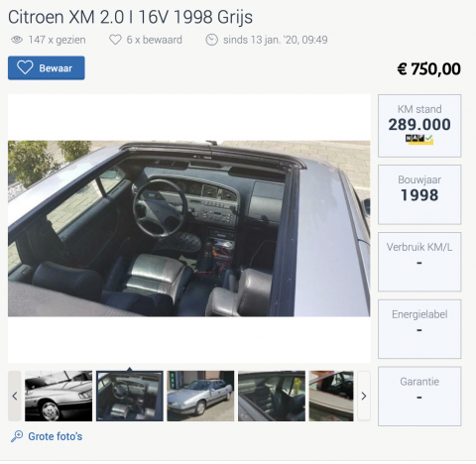
Task: Click the NAP verified badge under KM stand
Action: [x=419, y=139]
